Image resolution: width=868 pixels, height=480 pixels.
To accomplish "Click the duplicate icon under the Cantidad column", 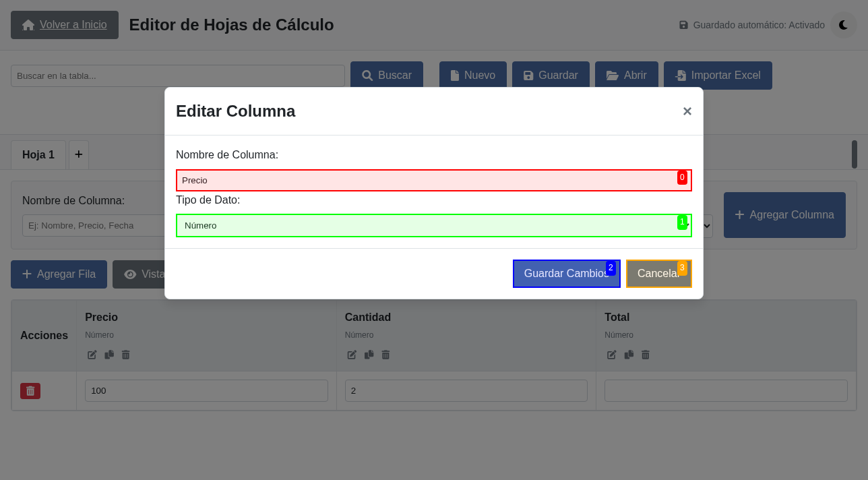I will (369, 355).
